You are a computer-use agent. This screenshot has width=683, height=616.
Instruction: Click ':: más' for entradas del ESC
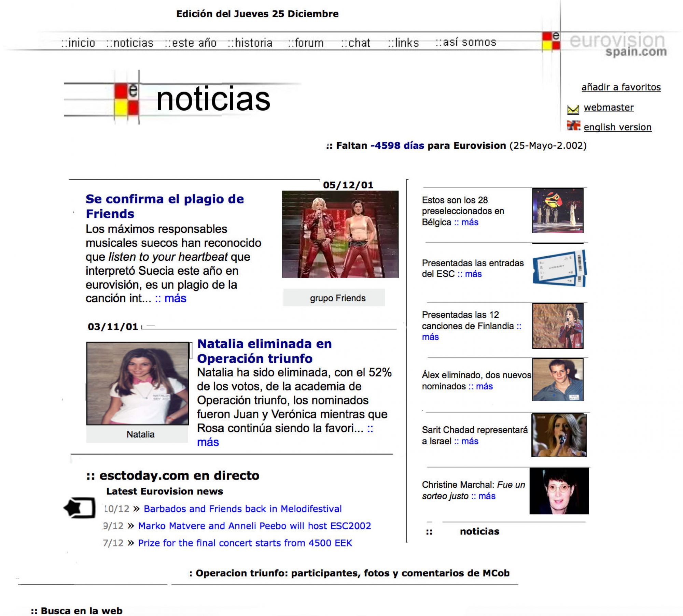(x=470, y=274)
